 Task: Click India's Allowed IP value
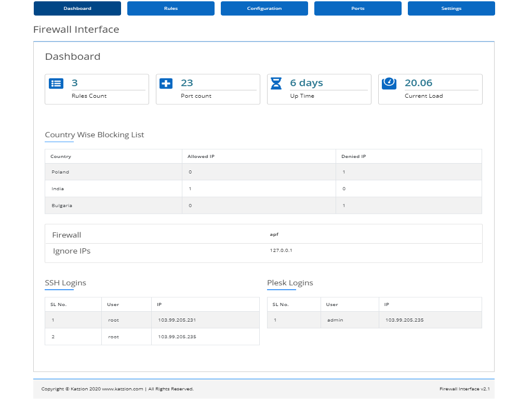point(190,189)
